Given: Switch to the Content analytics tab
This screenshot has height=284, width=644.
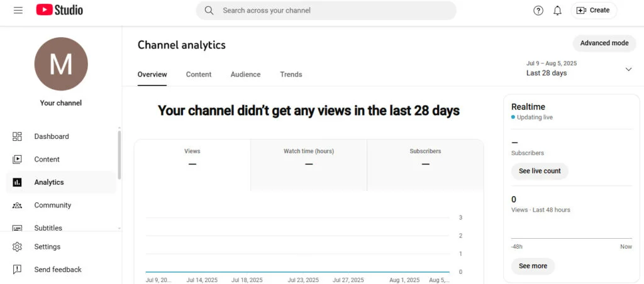Looking at the screenshot, I should pyautogui.click(x=199, y=74).
